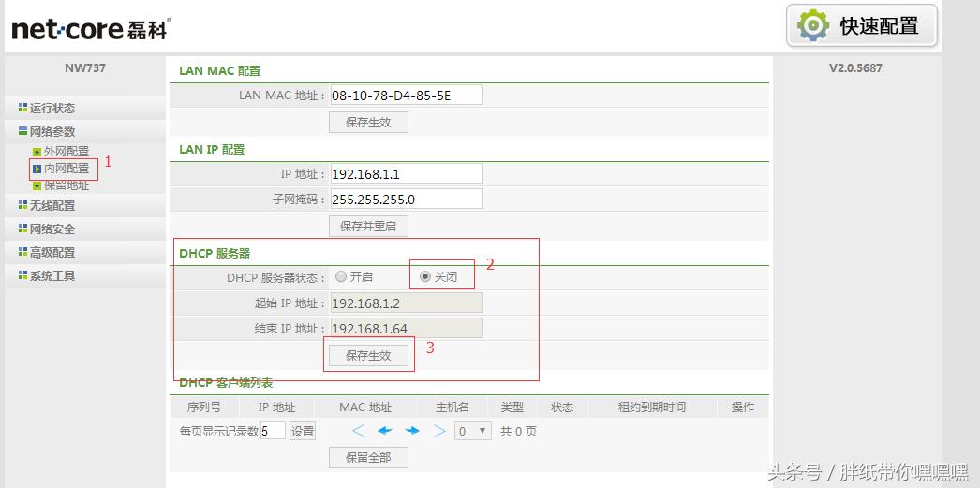
Task: Click the NW737 model label
Action: [x=85, y=68]
